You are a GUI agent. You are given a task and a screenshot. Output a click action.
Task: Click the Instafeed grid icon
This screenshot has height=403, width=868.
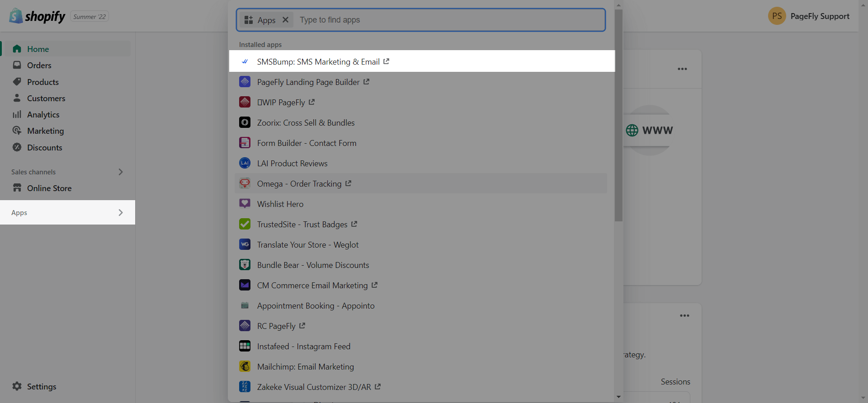pos(245,346)
